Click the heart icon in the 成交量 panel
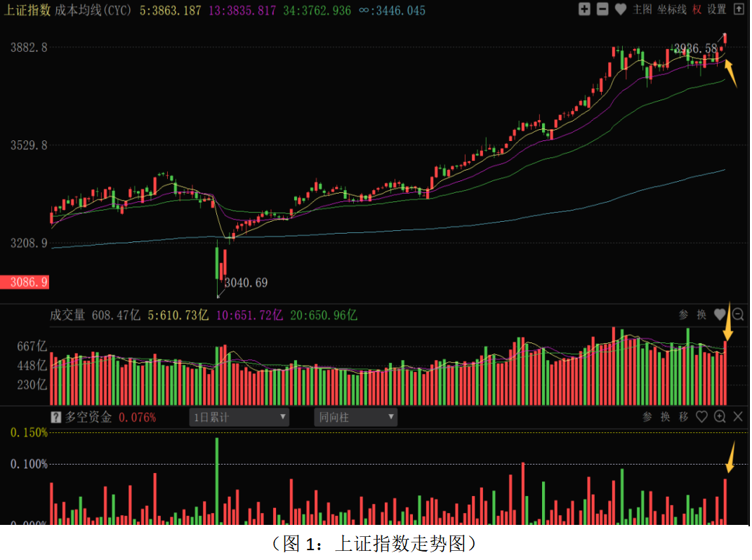The height and width of the screenshot is (560, 752). tap(720, 315)
